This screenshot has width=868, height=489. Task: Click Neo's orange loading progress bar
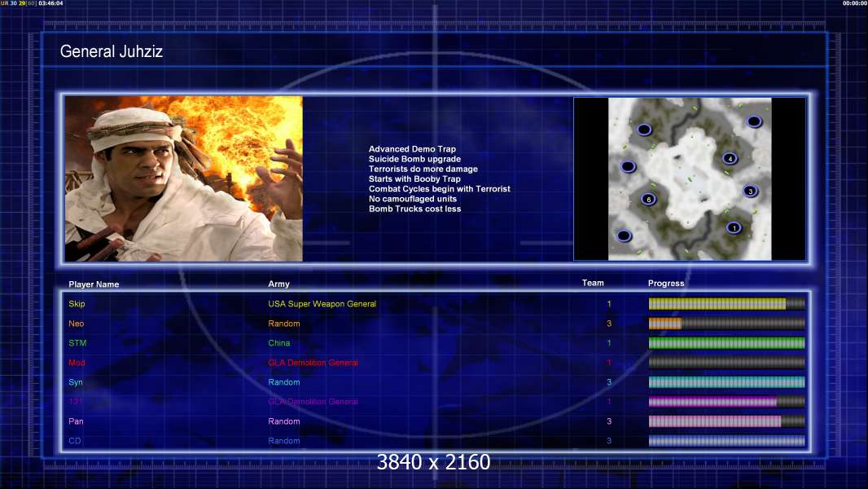coord(727,324)
